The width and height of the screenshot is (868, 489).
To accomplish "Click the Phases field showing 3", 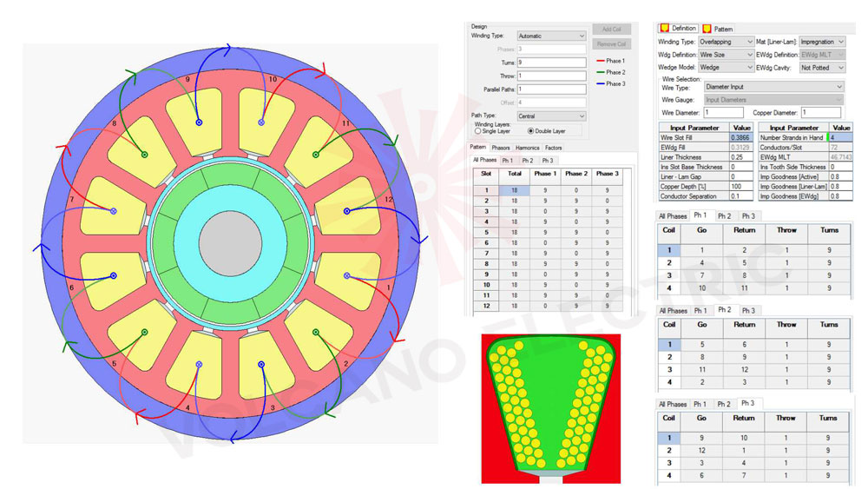I will [x=551, y=50].
